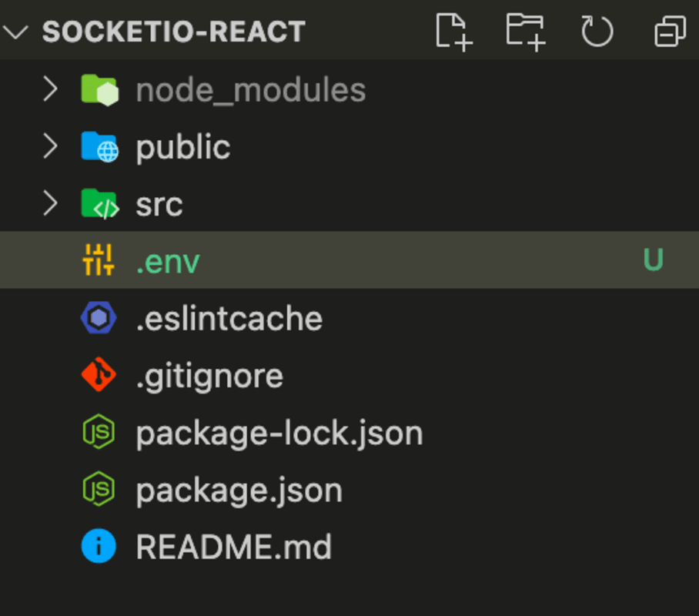Open the package.json file
Screen dimensions: 699x616
click(349, 489)
